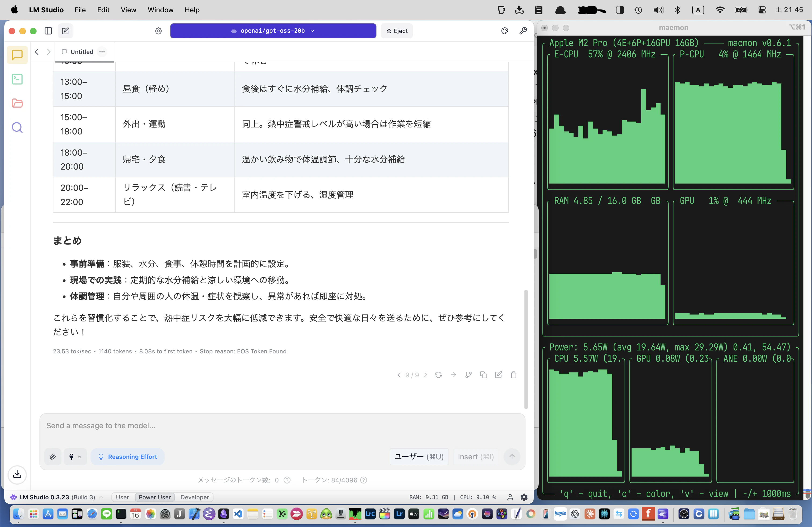Edit the assistant message
Screen dimensions: 812x527
(498, 375)
